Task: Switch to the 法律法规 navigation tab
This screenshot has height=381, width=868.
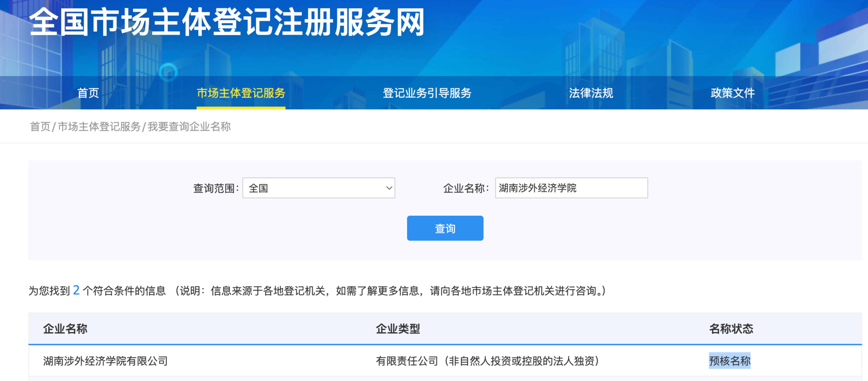Action: 591,93
